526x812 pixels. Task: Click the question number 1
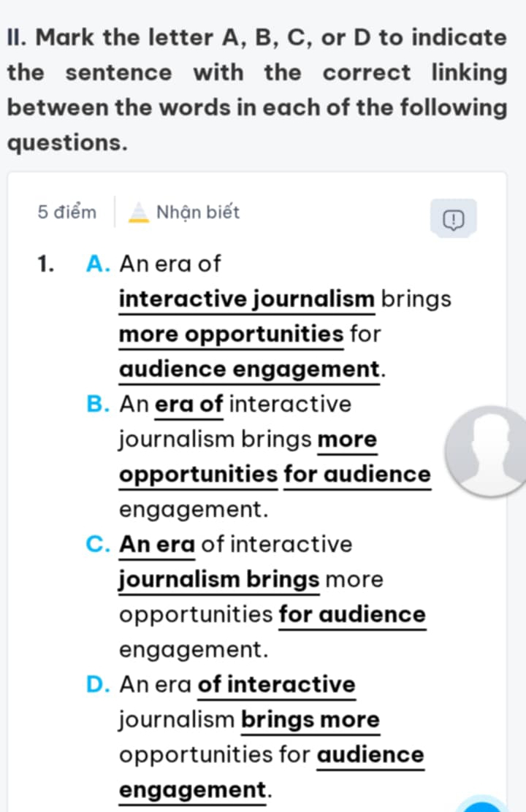(47, 264)
